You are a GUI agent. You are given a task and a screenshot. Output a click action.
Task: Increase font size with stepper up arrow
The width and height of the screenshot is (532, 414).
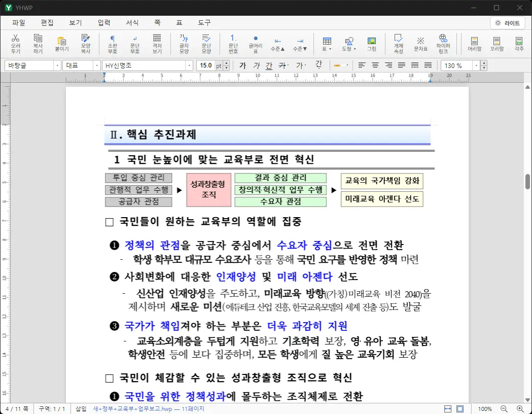pyautogui.click(x=227, y=63)
